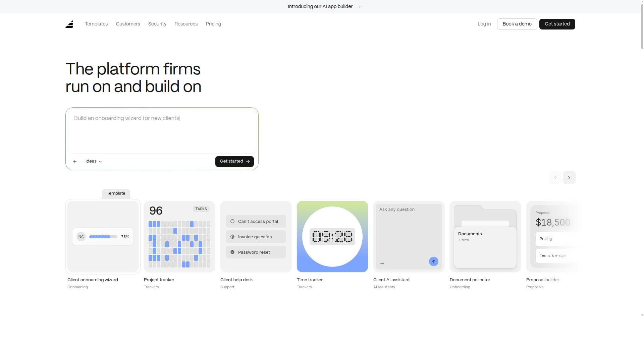Select the Invoice question status item
The image size is (644, 362).
256,237
